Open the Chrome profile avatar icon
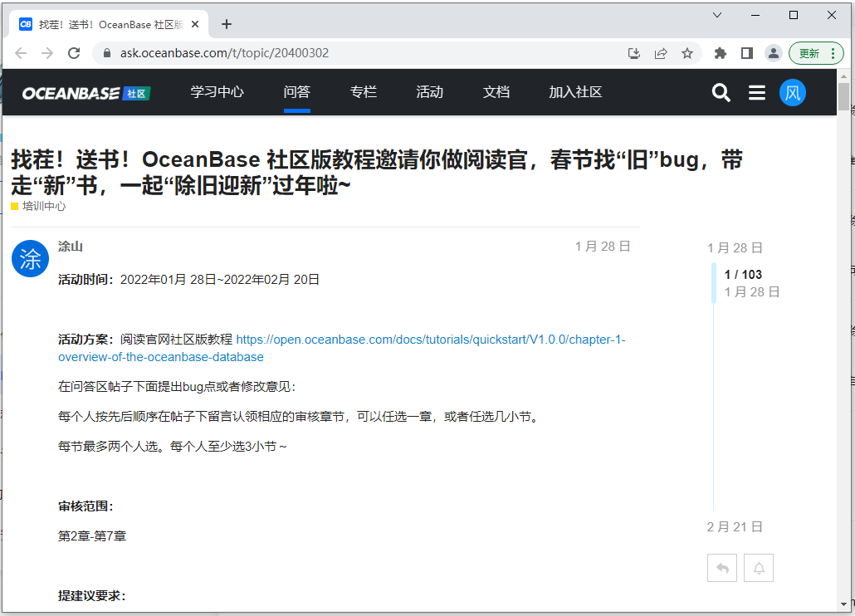 point(773,53)
